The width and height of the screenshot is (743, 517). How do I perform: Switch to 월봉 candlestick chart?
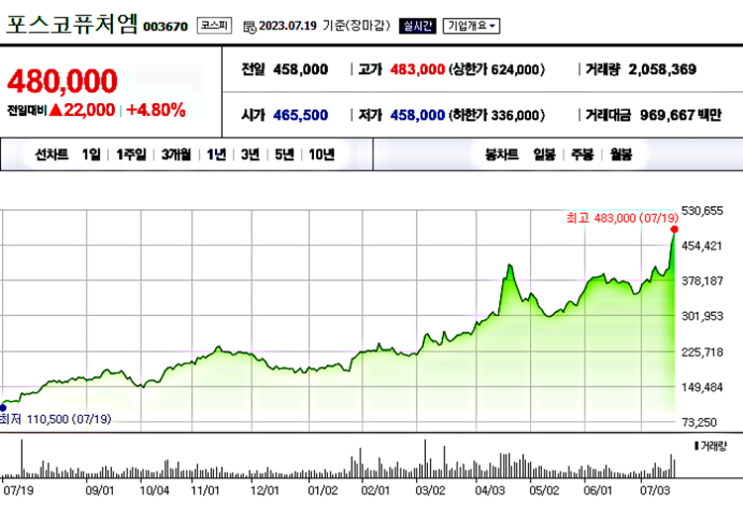point(621,154)
